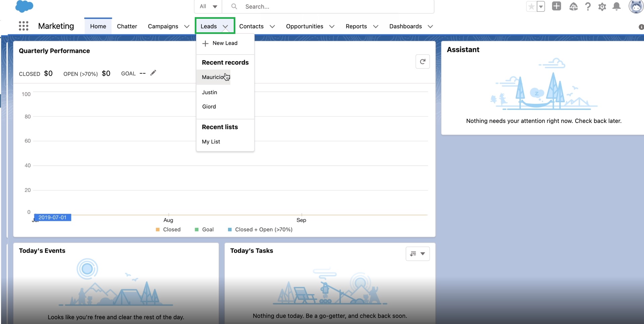The image size is (644, 324).
Task: Open the App Launcher grid icon
Action: click(x=24, y=26)
